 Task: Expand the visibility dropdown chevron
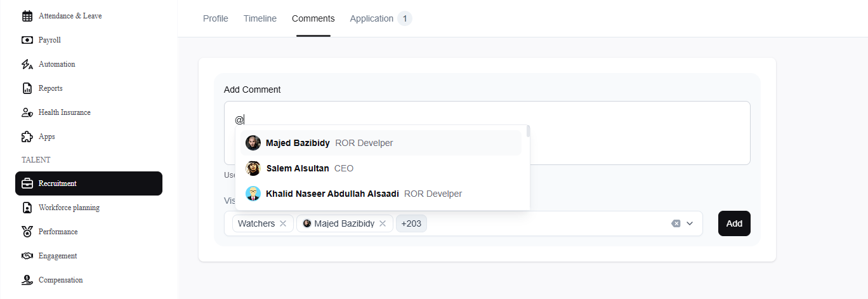coord(690,223)
